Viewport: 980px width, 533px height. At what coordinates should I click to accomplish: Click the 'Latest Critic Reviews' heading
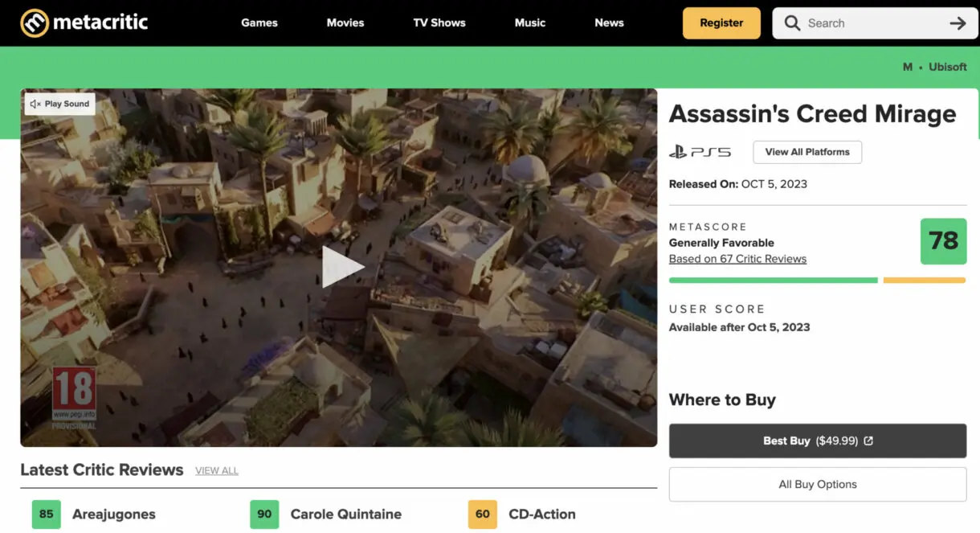pos(102,470)
